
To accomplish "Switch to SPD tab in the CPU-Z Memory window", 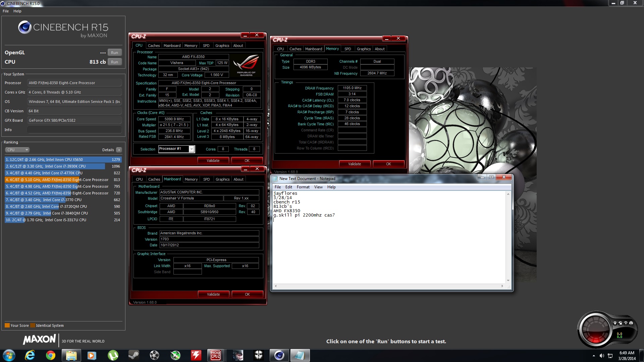I will coord(348,49).
